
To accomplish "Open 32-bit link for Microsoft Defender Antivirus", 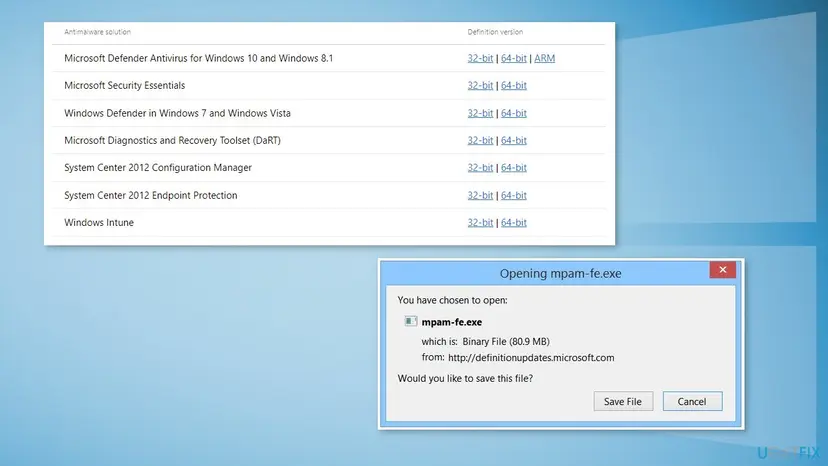I will pos(480,58).
